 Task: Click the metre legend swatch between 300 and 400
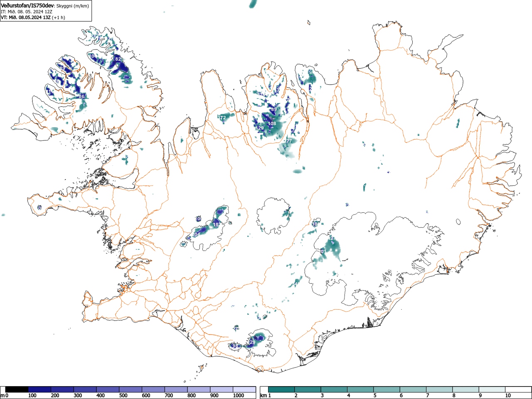[x=85, y=389]
